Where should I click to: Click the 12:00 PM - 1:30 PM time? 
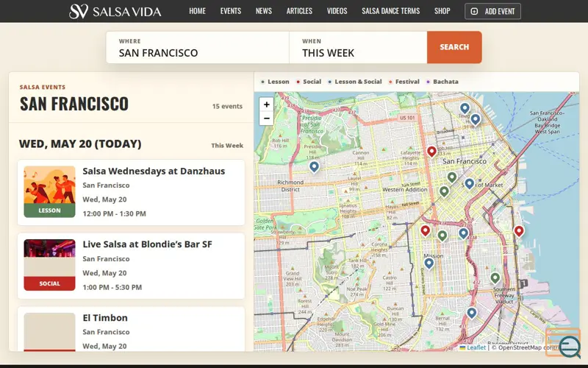tap(115, 214)
